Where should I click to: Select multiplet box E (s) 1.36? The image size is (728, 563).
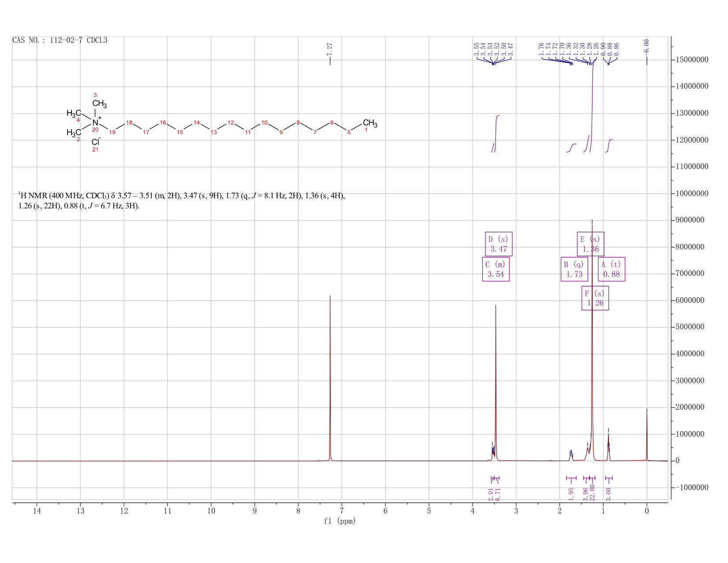(591, 244)
